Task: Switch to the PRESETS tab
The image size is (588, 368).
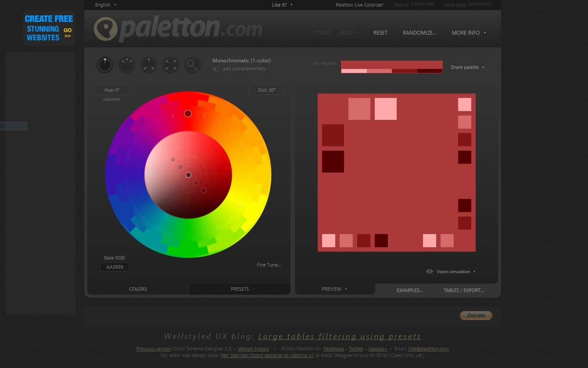Action: point(240,289)
